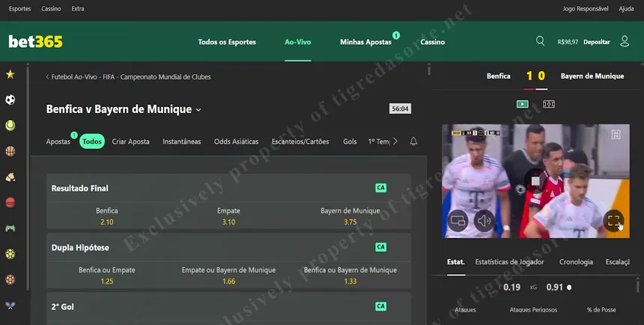Bet on Bayern de Munique at 3.75

[x=350, y=216]
